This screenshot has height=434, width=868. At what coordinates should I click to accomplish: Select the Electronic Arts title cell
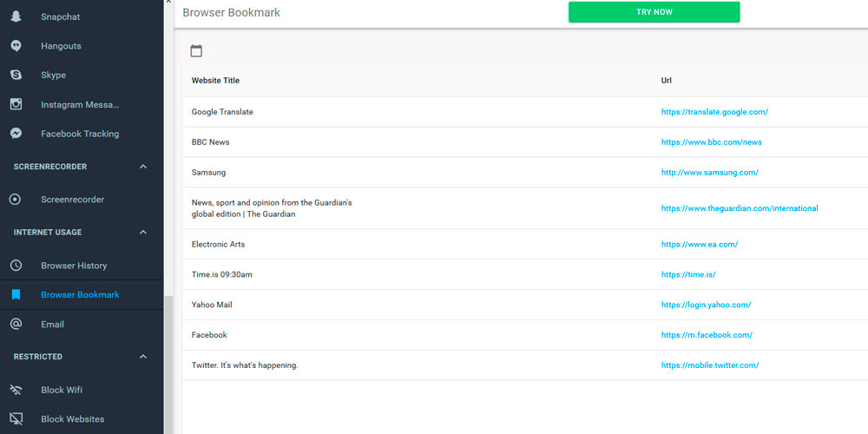218,244
